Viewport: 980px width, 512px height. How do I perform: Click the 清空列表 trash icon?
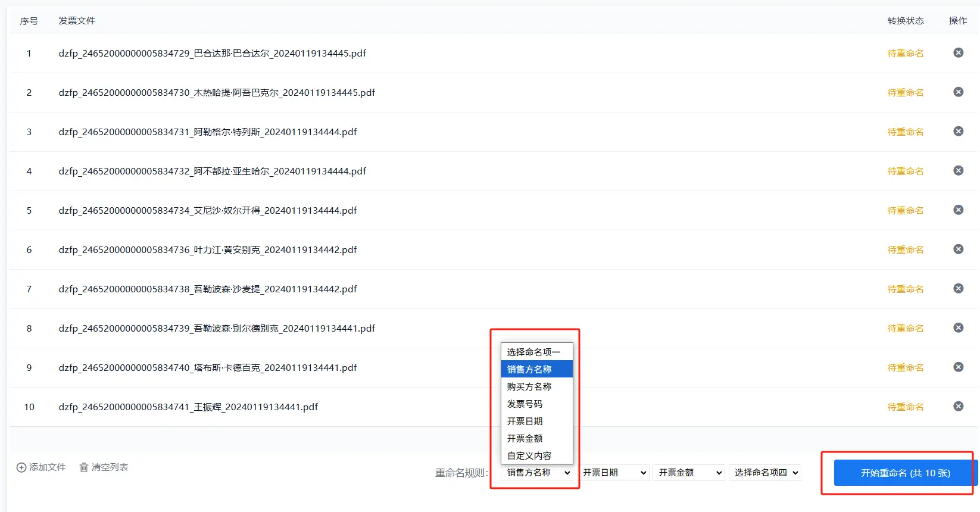[84, 468]
